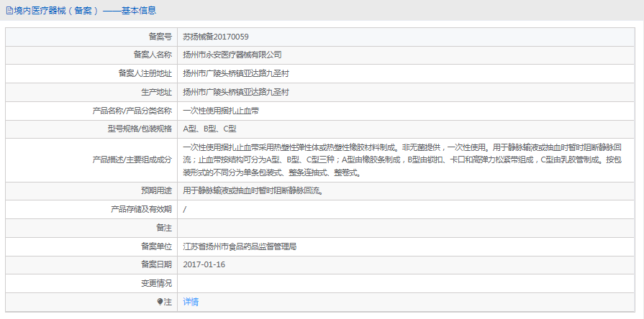Image resolution: width=644 pixels, height=319 pixels.
Task: Click the 备案人名称 label
Action: [x=153, y=55]
